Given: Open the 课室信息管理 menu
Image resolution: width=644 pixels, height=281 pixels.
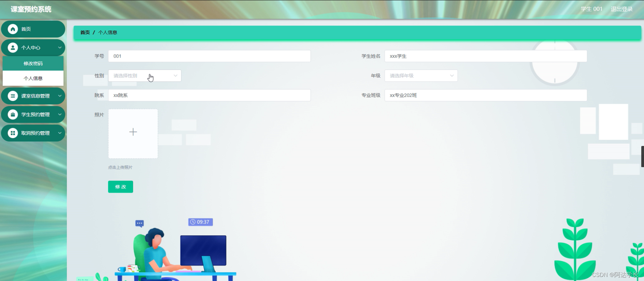Looking at the screenshot, I should (x=33, y=96).
